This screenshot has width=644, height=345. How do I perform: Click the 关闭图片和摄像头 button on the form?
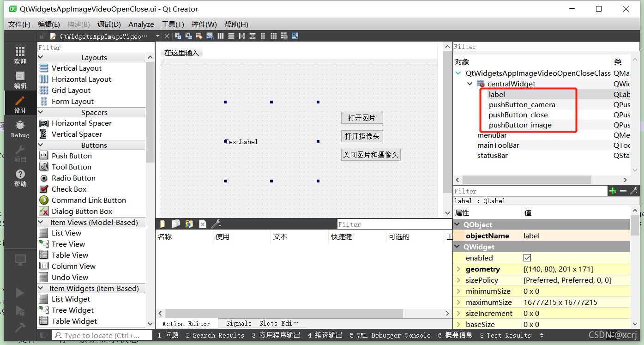coord(371,155)
